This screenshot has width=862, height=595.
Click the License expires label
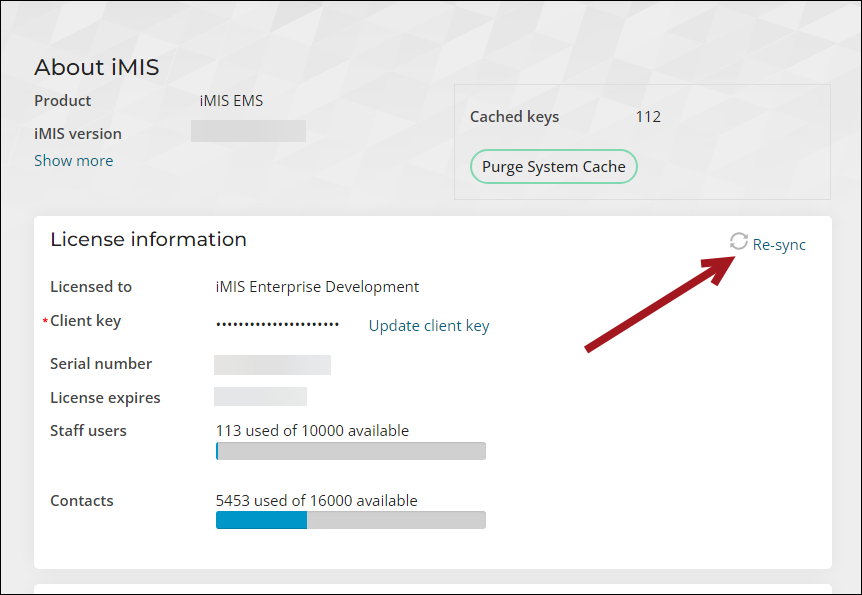click(105, 398)
